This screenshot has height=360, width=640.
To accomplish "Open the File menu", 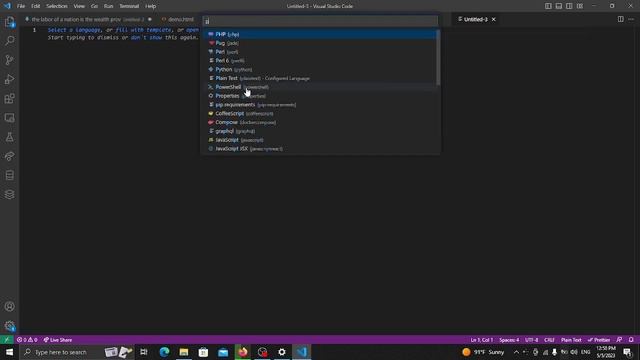I will pyautogui.click(x=21, y=6).
